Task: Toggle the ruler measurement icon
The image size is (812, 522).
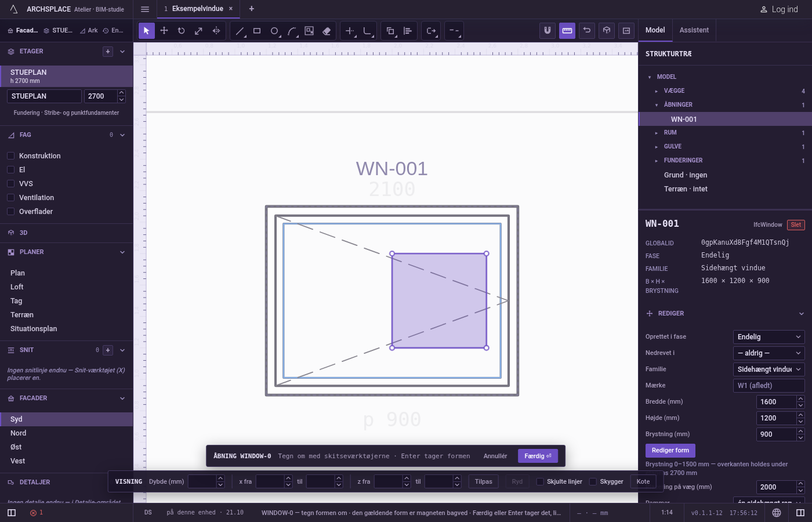Action: coord(567,31)
